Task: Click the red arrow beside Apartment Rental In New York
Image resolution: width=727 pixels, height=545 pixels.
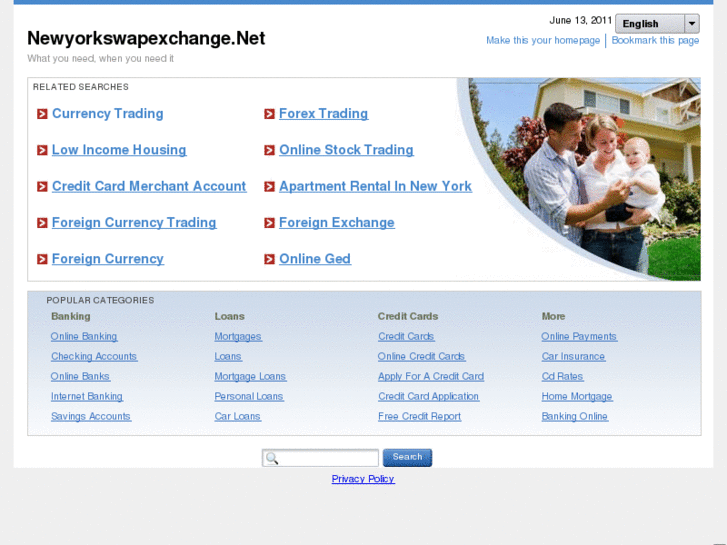Action: (x=269, y=186)
